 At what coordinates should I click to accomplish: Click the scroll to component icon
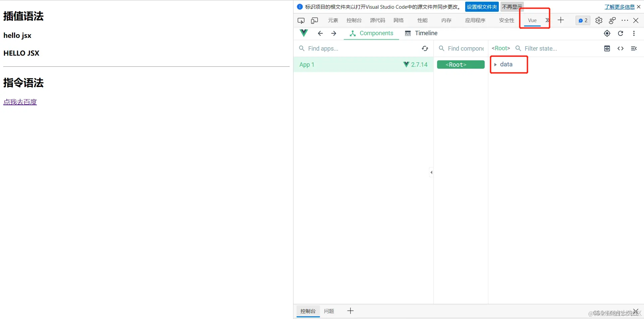click(x=607, y=49)
